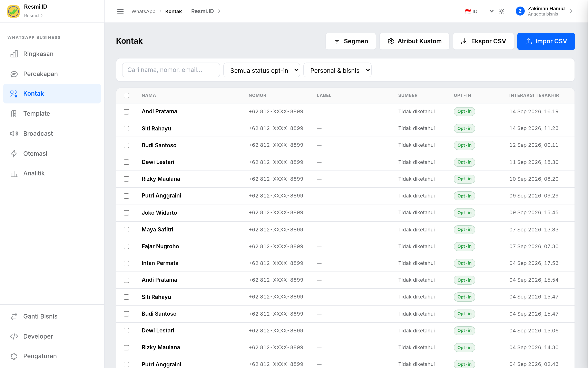This screenshot has height=368, width=588.
Task: Check the box for Budi Santoso 12 Sep
Action: [x=126, y=145]
